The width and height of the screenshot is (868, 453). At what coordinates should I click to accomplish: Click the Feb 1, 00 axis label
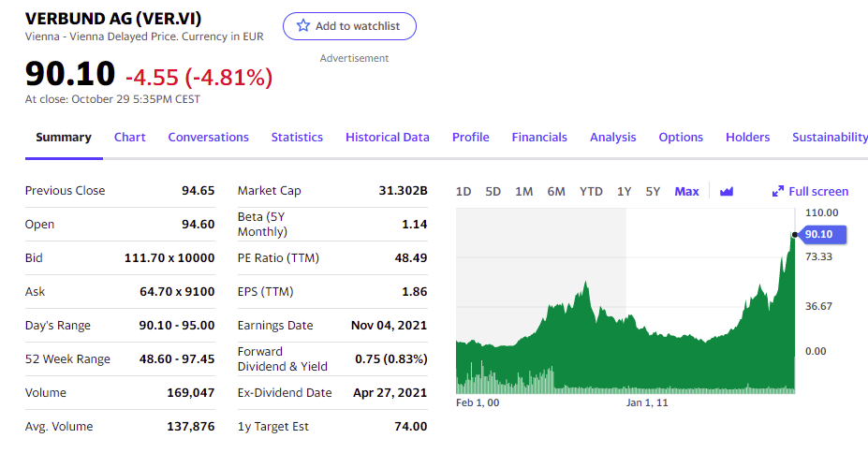(478, 402)
